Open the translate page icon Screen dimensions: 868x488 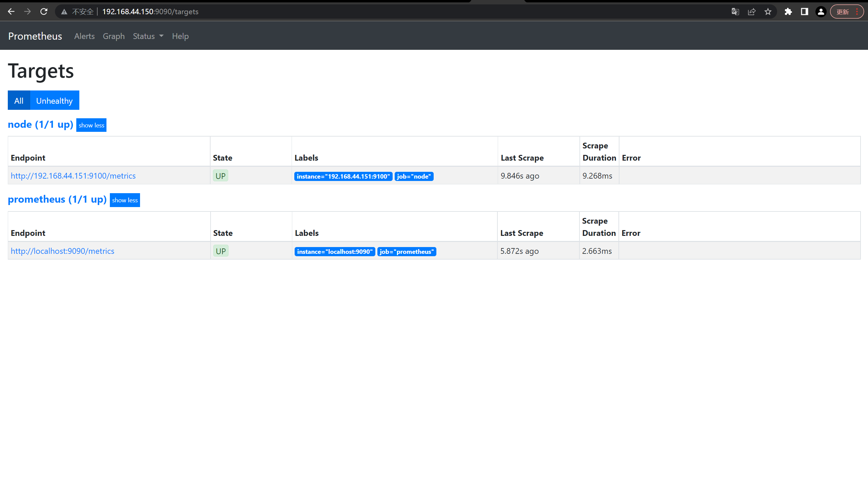pyautogui.click(x=735, y=12)
